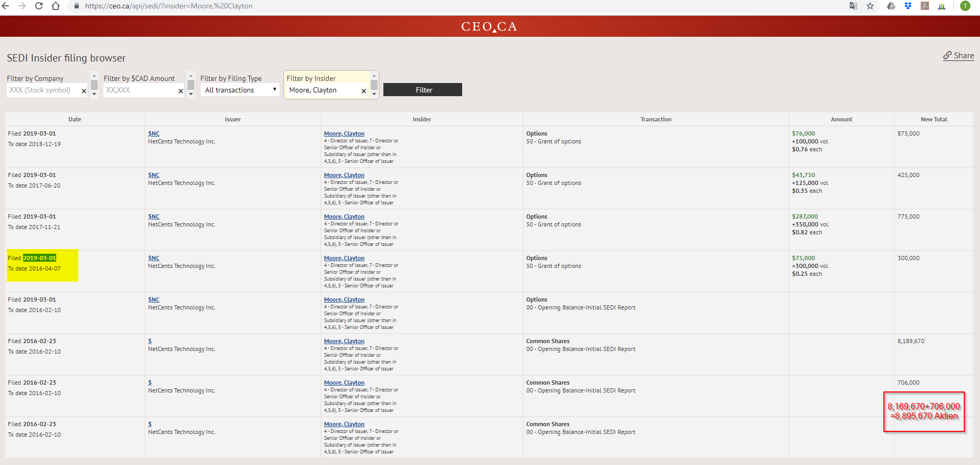Click the Amount column header
Viewport: 980px width, 465px height.
point(841,119)
